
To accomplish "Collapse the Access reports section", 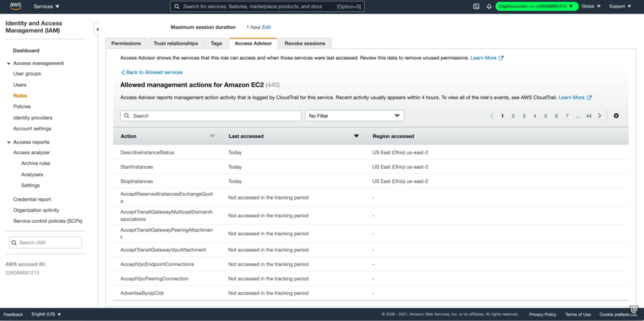I will (9, 143).
